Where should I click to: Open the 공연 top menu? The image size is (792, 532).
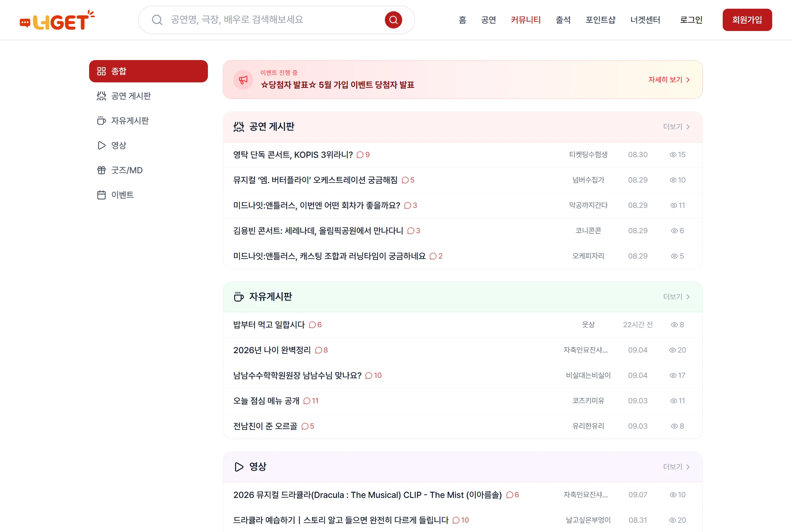488,20
